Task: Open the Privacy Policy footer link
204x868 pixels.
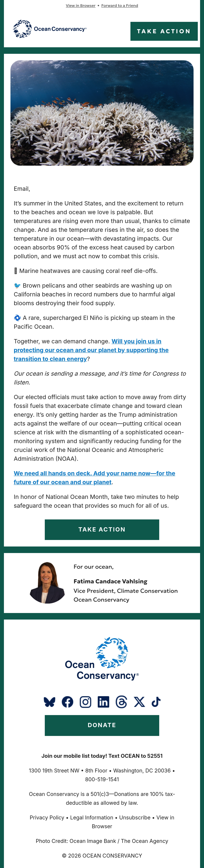Action: [x=47, y=817]
